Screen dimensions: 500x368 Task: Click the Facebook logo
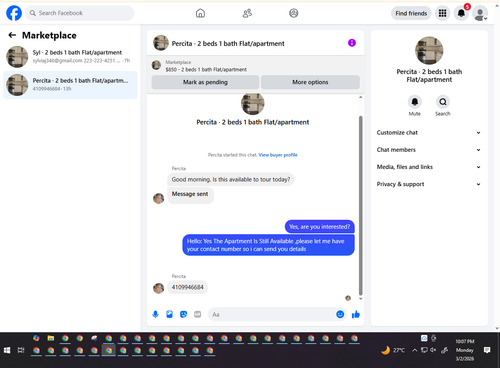pos(14,13)
